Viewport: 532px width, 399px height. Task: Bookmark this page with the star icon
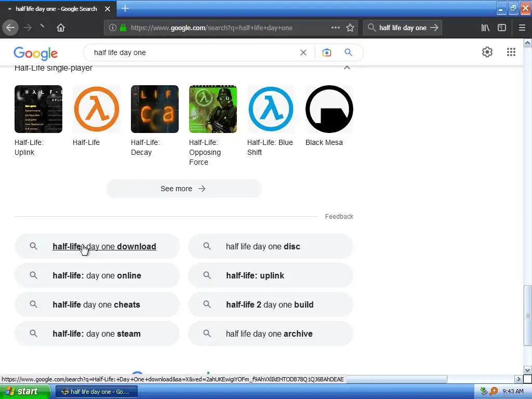350,28
